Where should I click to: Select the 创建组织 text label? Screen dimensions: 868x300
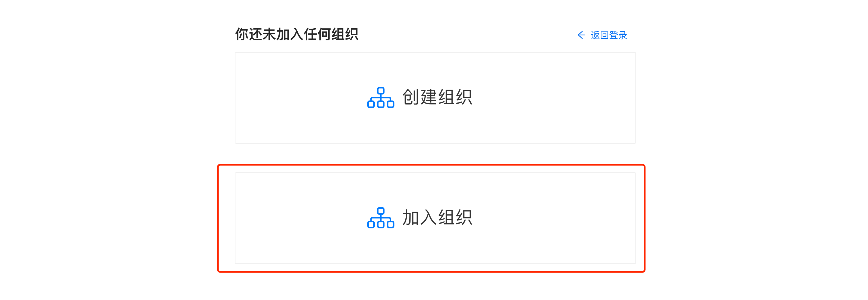coord(437,97)
